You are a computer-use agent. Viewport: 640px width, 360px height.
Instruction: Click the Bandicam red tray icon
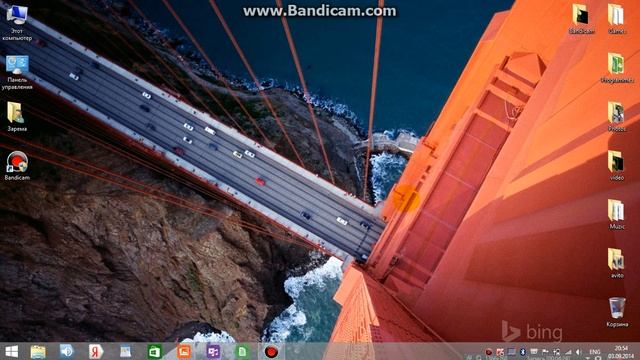[489, 352]
